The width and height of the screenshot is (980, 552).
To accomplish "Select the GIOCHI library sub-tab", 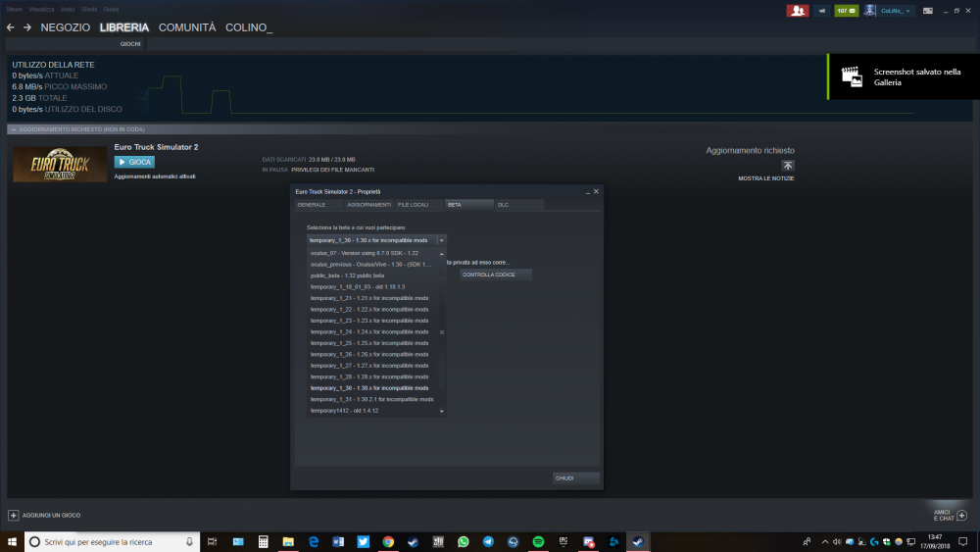I will (x=130, y=44).
